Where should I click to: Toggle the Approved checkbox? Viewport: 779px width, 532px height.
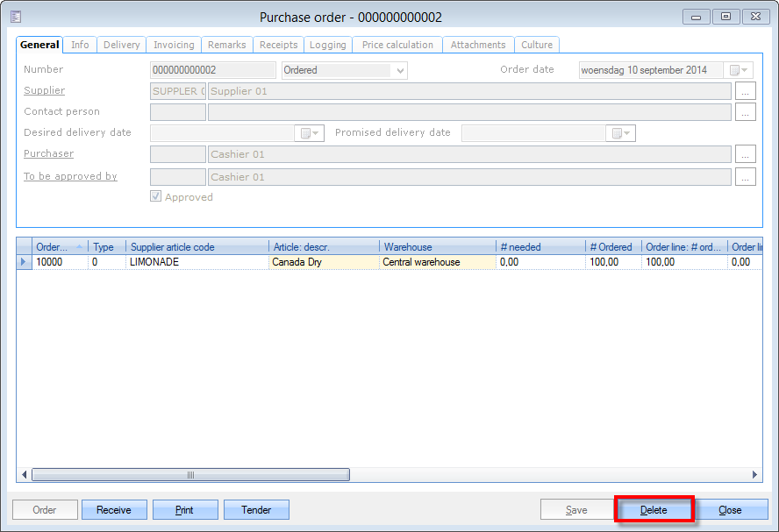pos(156,197)
